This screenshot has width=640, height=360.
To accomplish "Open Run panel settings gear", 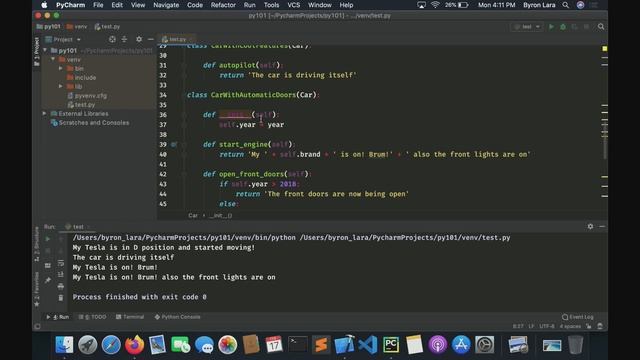I will [x=590, y=226].
